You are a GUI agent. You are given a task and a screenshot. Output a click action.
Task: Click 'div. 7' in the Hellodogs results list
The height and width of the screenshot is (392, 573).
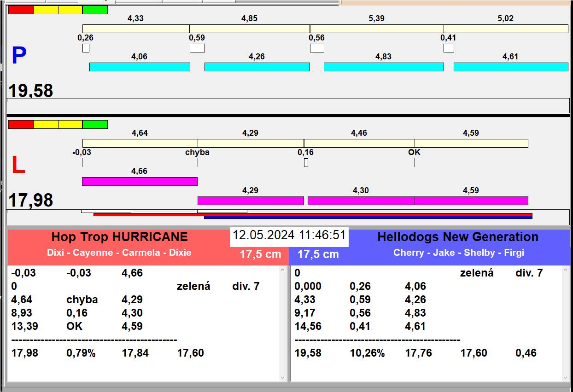[529, 273]
